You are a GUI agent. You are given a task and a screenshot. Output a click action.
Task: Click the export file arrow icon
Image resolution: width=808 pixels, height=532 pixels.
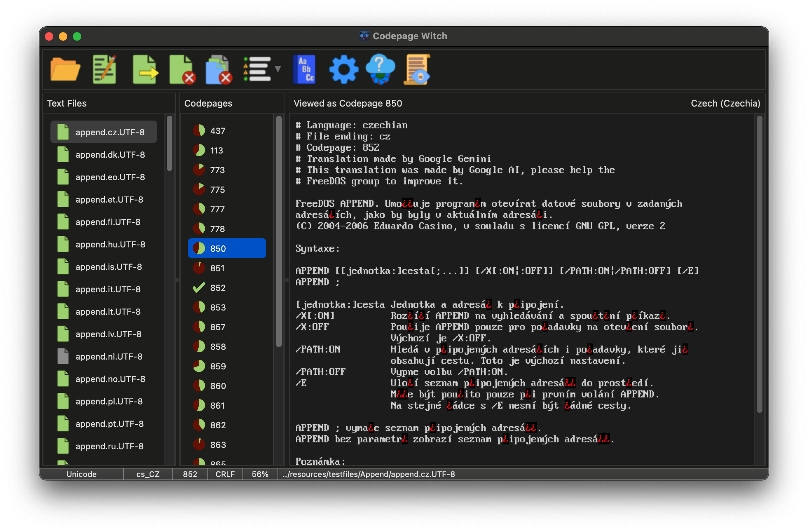tap(145, 69)
